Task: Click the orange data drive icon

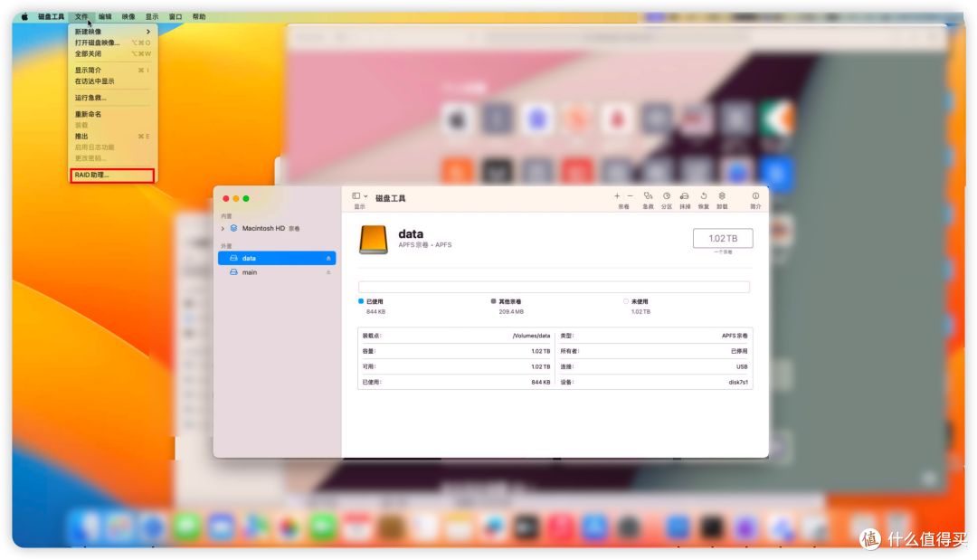Action: pyautogui.click(x=374, y=239)
